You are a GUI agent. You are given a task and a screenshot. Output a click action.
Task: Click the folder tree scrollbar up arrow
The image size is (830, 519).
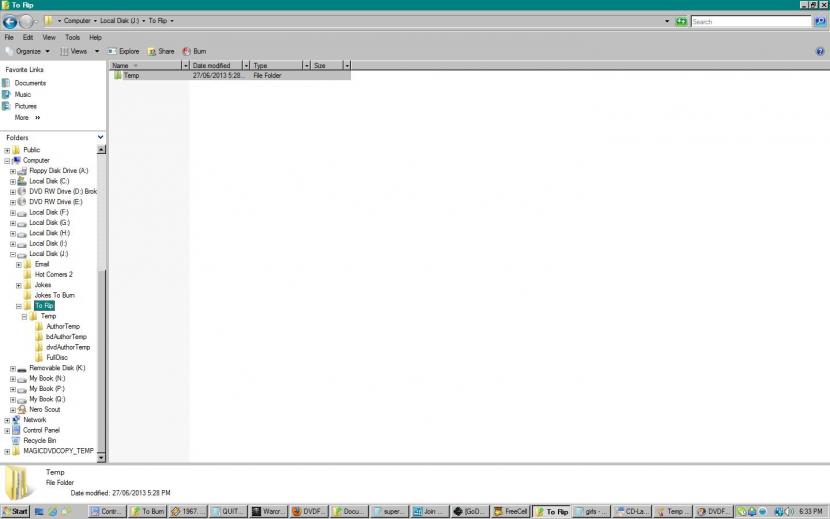(x=101, y=150)
